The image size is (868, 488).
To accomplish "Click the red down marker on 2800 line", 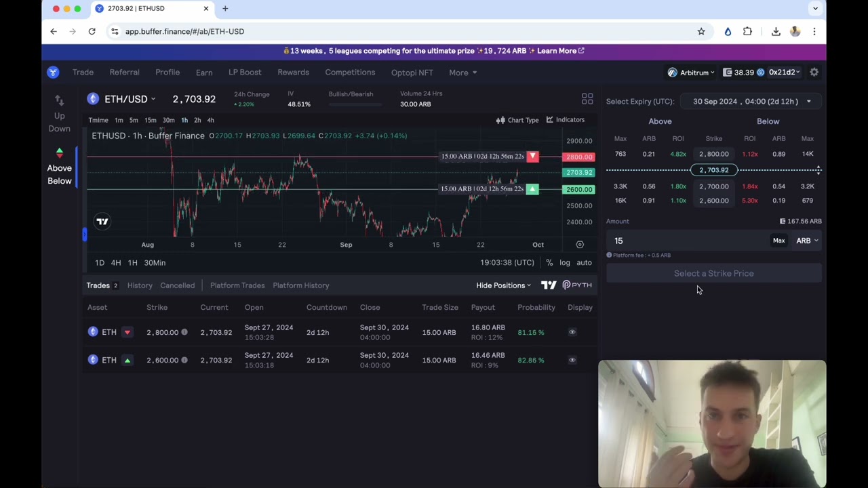I will [x=532, y=157].
